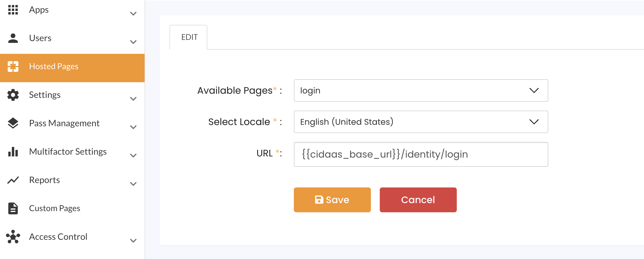Expand the Reports chevron arrow

point(133,184)
